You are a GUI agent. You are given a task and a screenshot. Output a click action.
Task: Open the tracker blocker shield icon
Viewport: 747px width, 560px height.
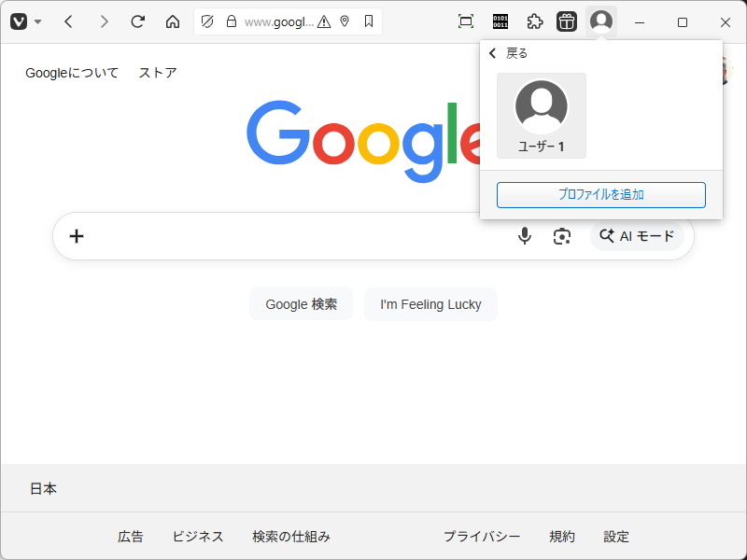(207, 21)
